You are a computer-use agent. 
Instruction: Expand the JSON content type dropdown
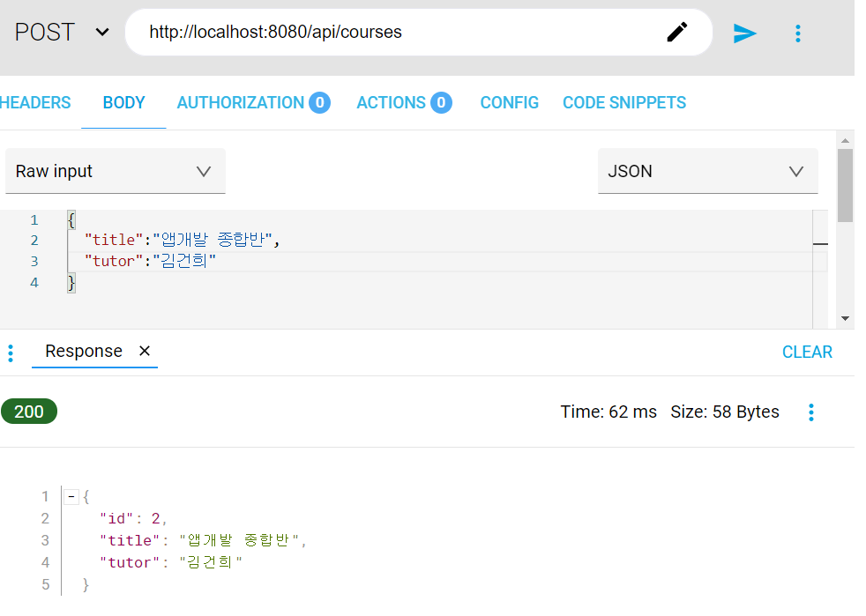pyautogui.click(x=707, y=171)
